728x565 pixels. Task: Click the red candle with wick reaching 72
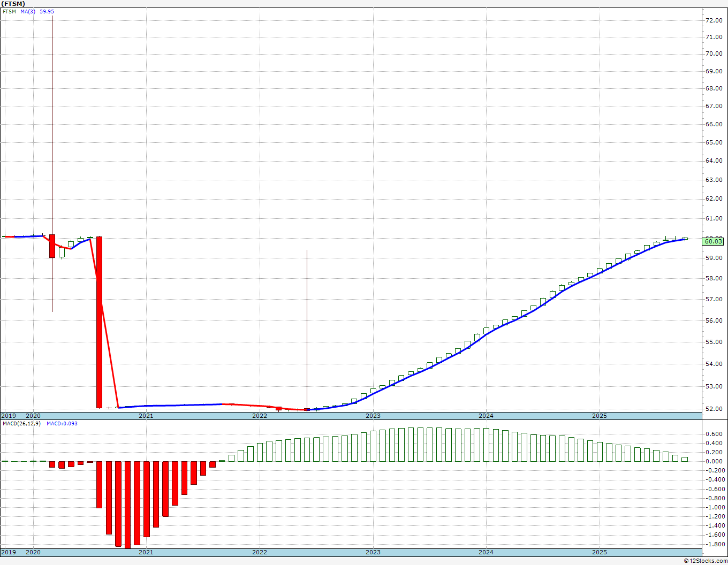click(52, 246)
